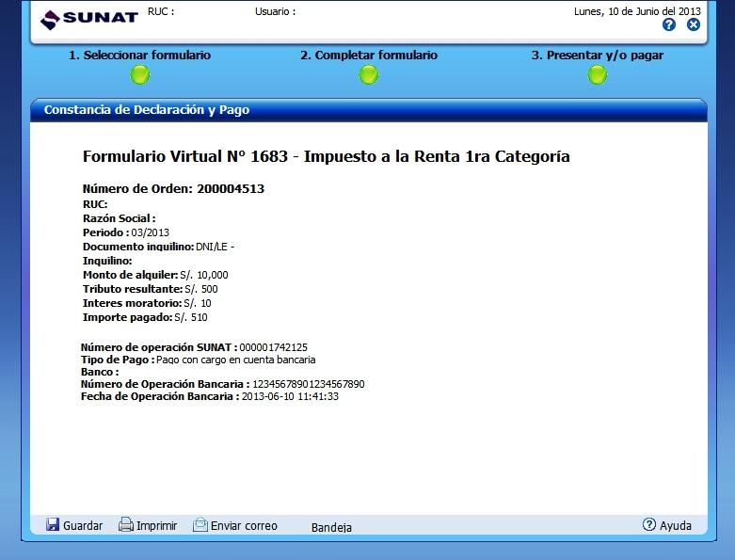Click the Enviar correo button label
The image size is (735, 560).
point(244,526)
